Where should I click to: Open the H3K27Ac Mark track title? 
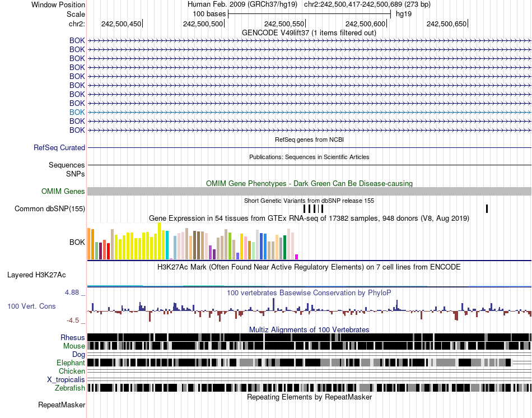(309, 267)
